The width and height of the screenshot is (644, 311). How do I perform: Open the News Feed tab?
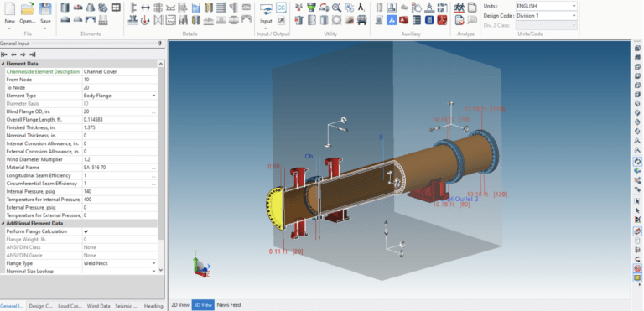tap(229, 305)
